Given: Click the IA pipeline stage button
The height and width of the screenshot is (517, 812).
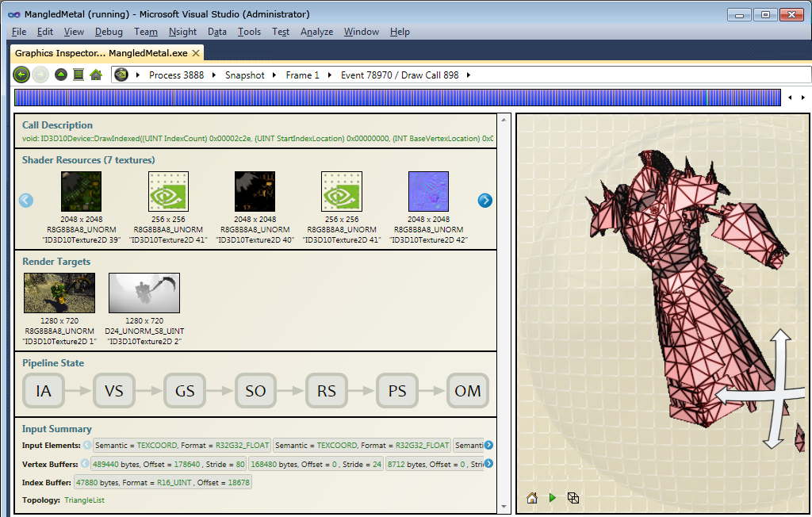Looking at the screenshot, I should (x=44, y=390).
